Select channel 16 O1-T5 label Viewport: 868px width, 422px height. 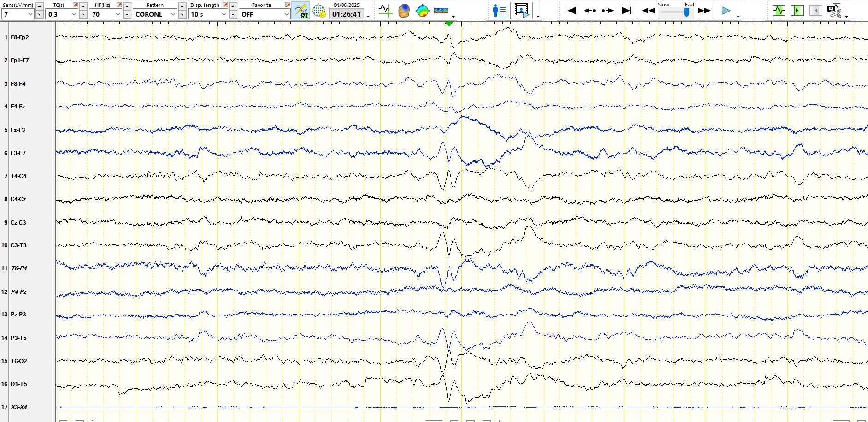[x=19, y=384]
